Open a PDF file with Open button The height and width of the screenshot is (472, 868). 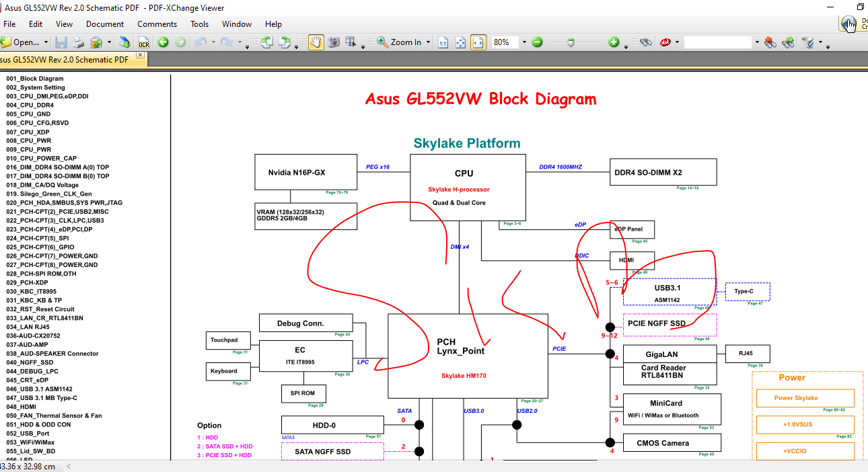click(20, 42)
